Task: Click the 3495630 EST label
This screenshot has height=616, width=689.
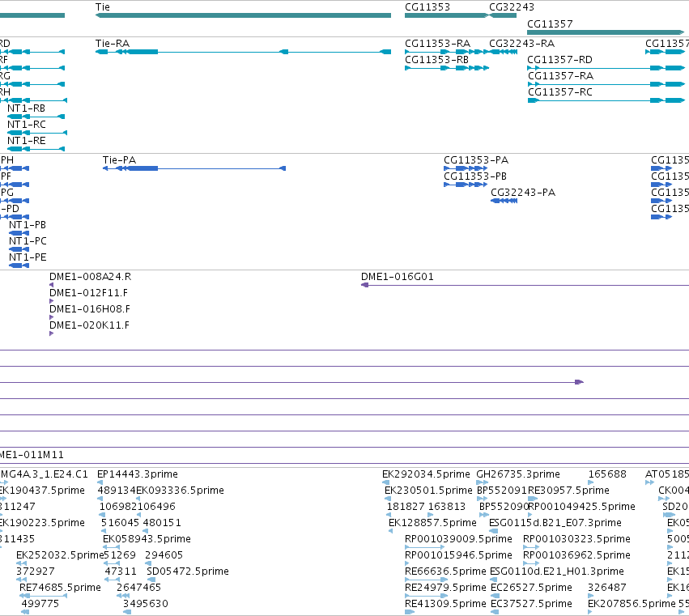Action: tap(146, 604)
